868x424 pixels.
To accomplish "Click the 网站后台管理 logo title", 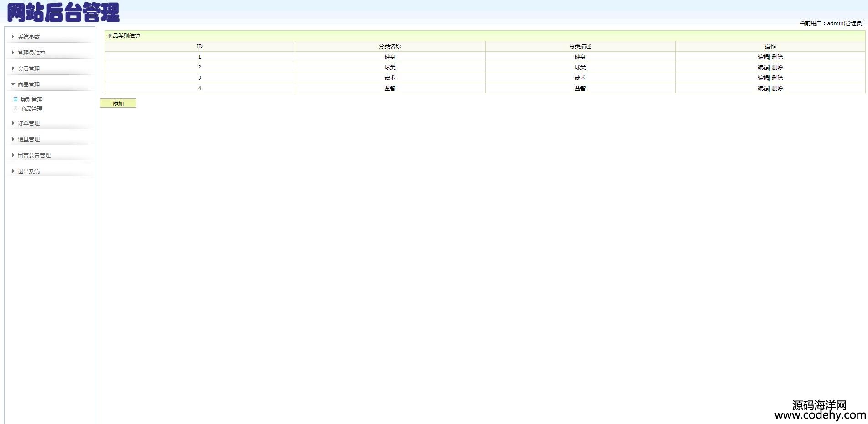I will (63, 12).
